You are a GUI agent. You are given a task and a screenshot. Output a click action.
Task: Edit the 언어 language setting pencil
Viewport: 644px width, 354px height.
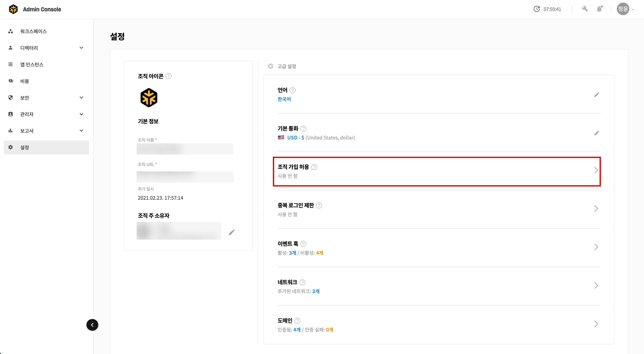[x=597, y=95]
